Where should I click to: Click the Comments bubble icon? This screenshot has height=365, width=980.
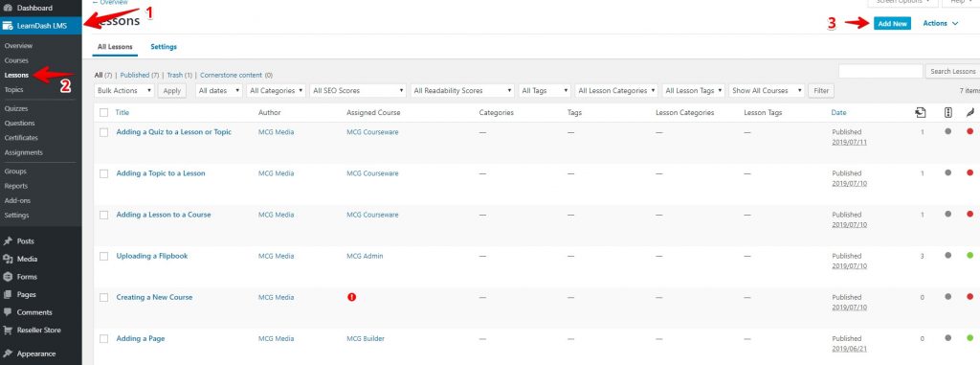click(8, 312)
